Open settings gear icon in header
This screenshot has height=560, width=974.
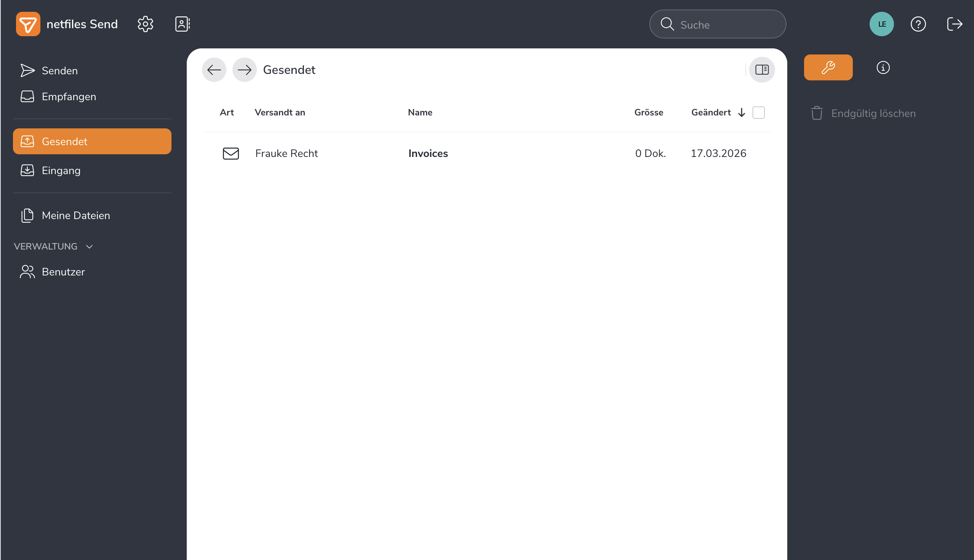[146, 24]
